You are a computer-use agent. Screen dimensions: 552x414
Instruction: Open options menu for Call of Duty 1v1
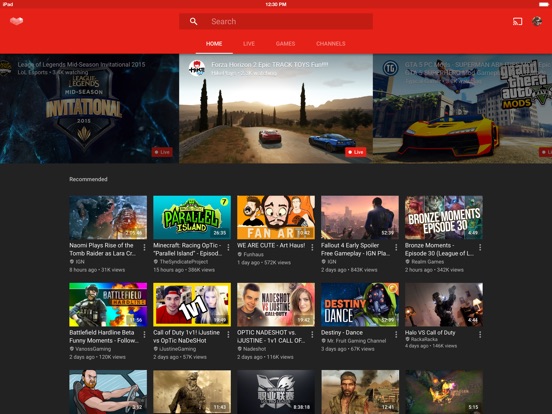(228, 334)
